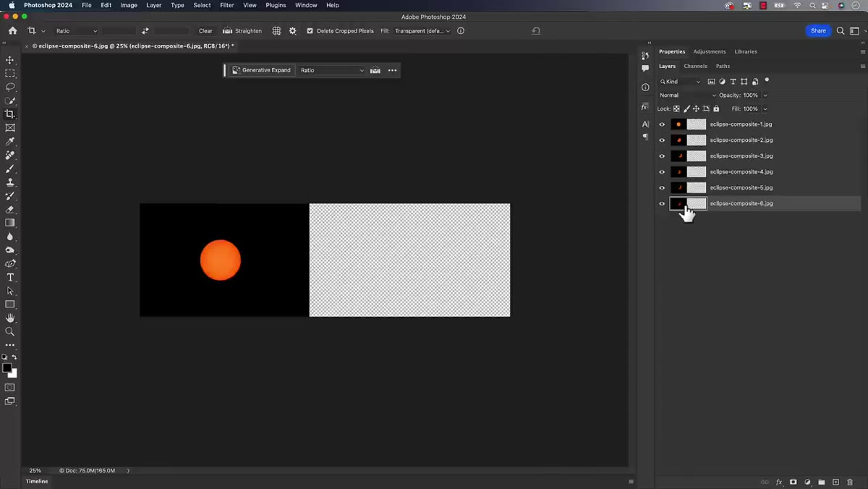Hide the eclipse-composite-6.jpg layer
The height and width of the screenshot is (489, 868).
click(662, 204)
